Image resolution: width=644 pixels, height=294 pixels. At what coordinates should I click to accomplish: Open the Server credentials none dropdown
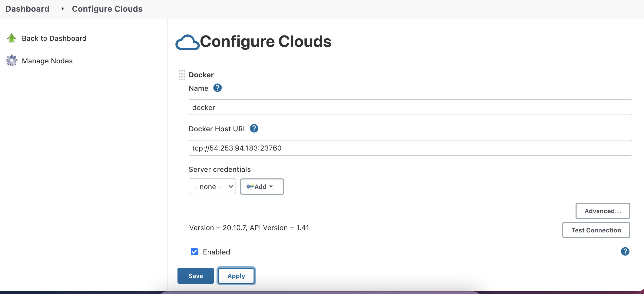(x=212, y=187)
